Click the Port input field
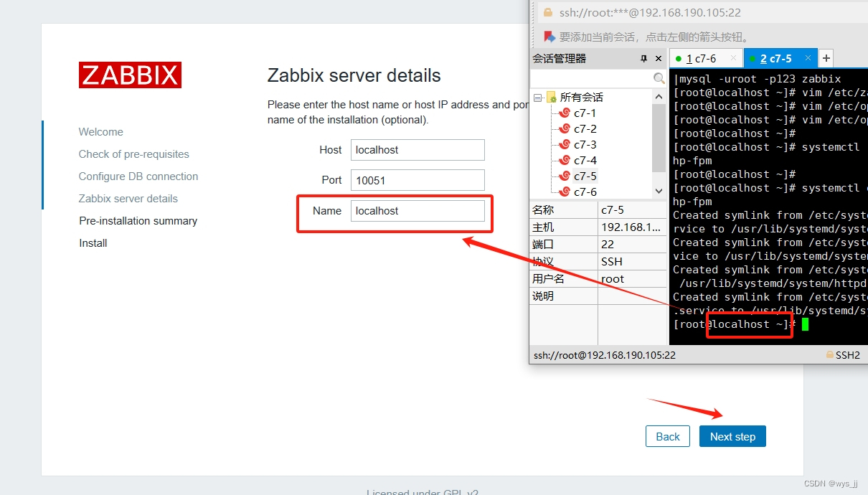The height and width of the screenshot is (495, 868). tap(418, 180)
